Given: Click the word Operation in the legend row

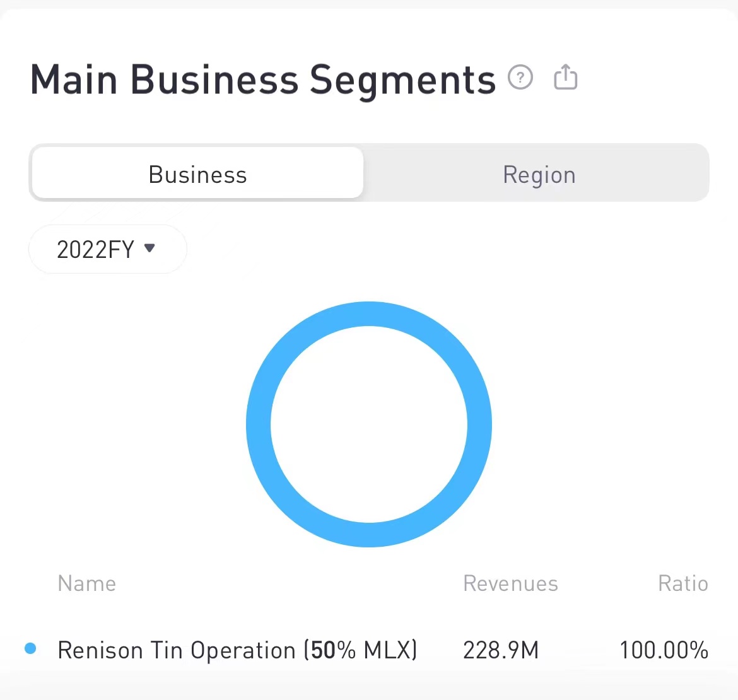Looking at the screenshot, I should [243, 650].
